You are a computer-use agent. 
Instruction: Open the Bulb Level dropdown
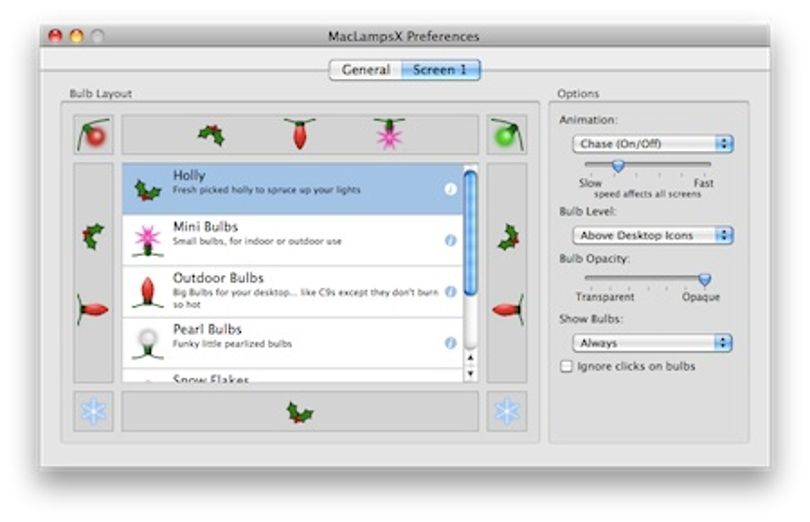[x=653, y=235]
